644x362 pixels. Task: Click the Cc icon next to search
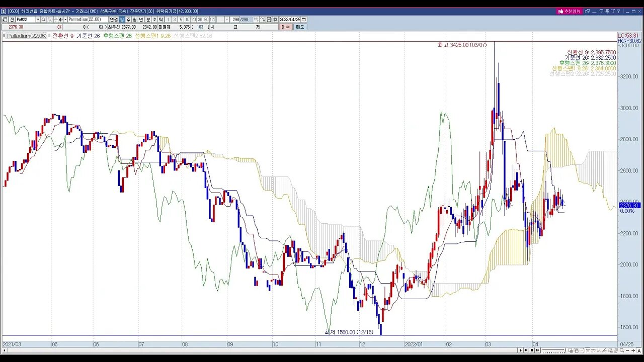pyautogui.click(x=50, y=20)
